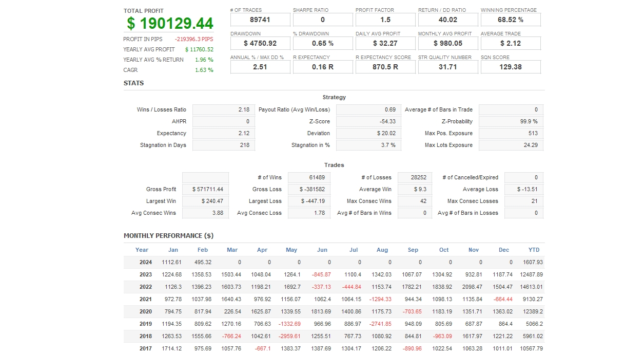
Task: Click the Max Pos. Exposure field 513
Action: (x=511, y=133)
